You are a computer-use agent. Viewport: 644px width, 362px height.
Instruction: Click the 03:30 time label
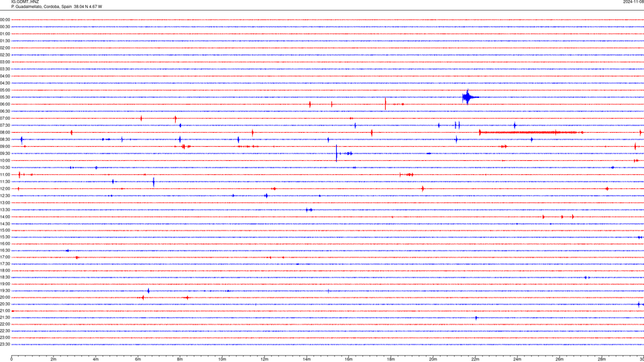(x=5, y=69)
